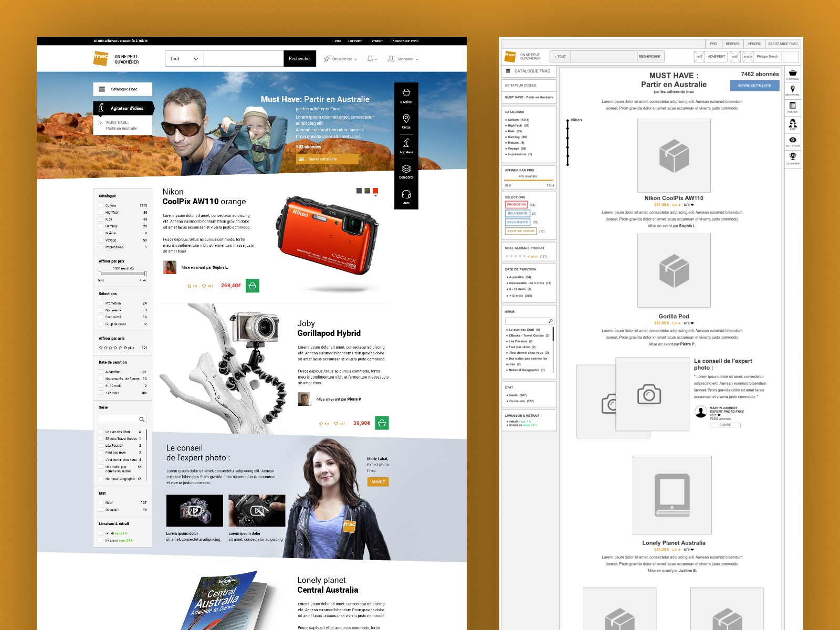Open the Comparer layers icon
Image resolution: width=840 pixels, height=630 pixels.
[406, 169]
